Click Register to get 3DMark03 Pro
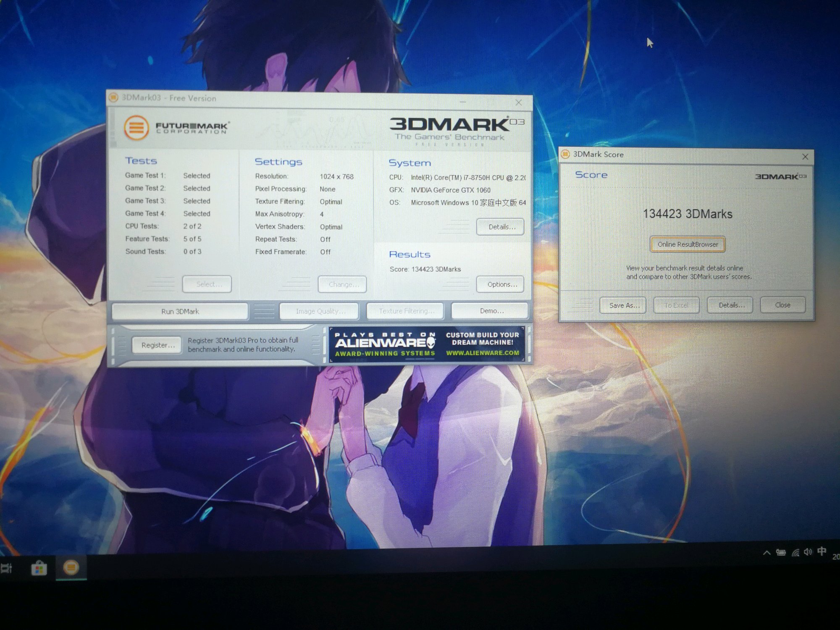This screenshot has height=630, width=840. 157,345
